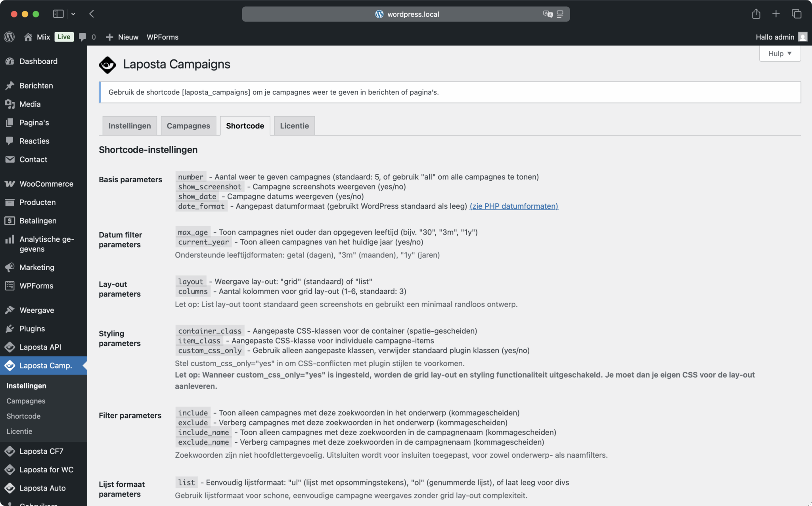Open the Licentie submenu item
Image resolution: width=812 pixels, height=506 pixels.
[x=19, y=431]
